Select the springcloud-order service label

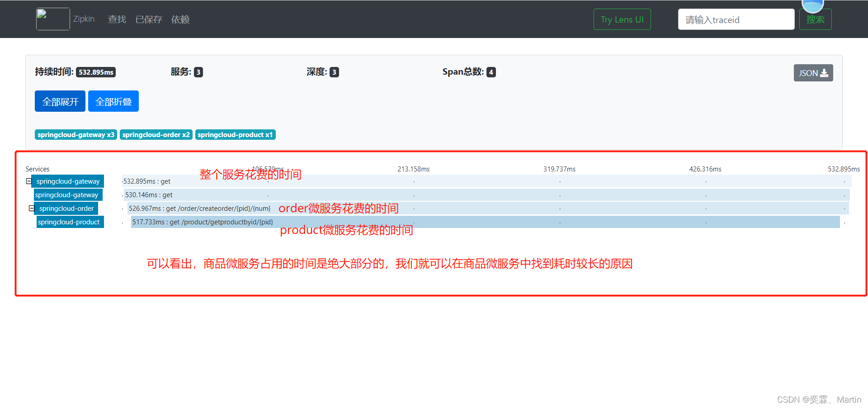[66, 208]
